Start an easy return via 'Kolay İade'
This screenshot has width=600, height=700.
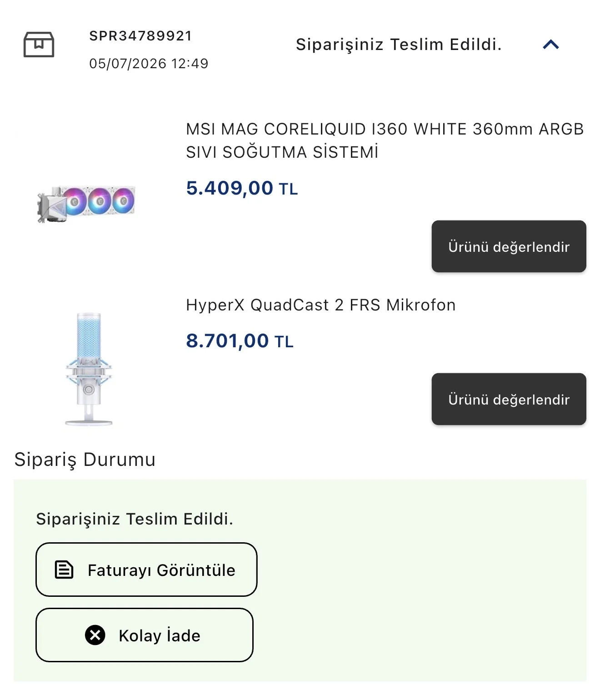point(145,635)
